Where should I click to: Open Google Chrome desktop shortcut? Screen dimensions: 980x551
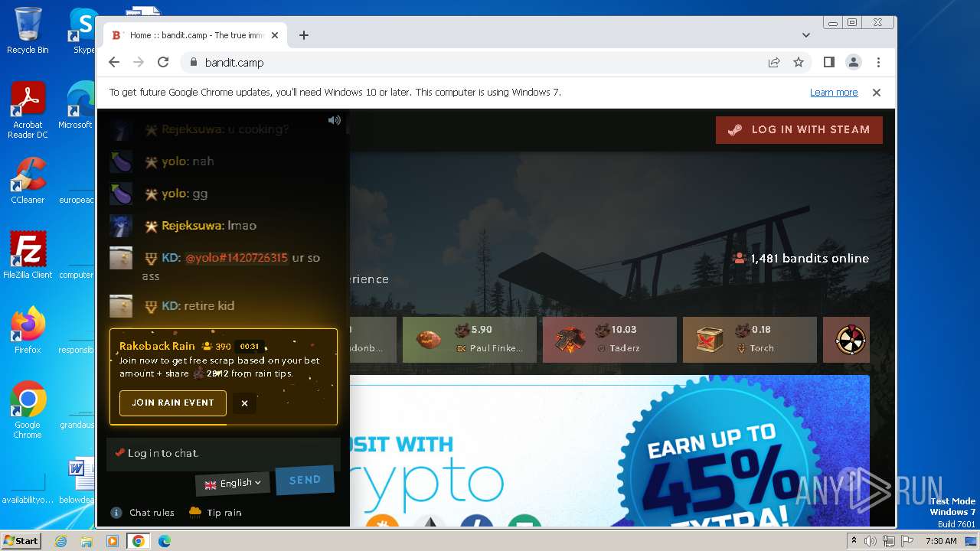(x=28, y=410)
